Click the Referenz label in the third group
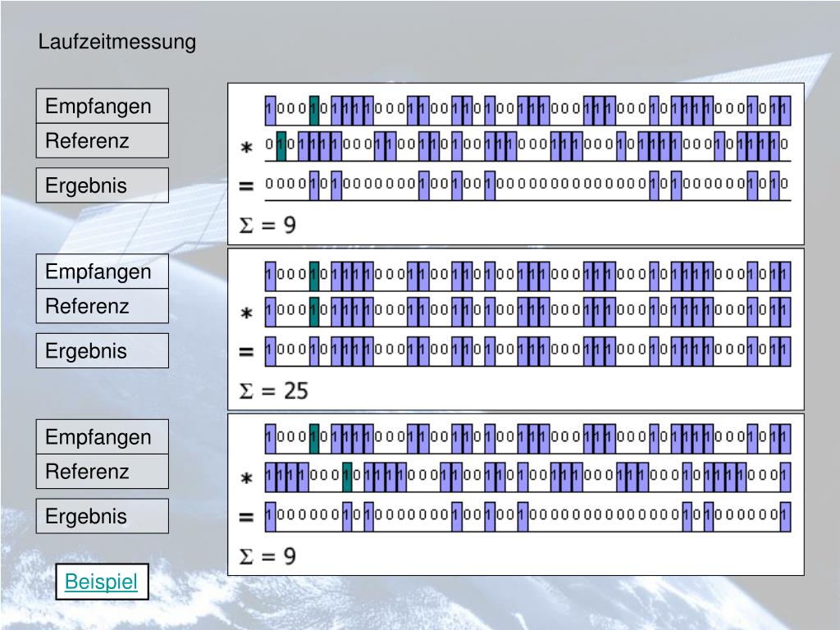The height and width of the screenshot is (630, 840). [103, 472]
